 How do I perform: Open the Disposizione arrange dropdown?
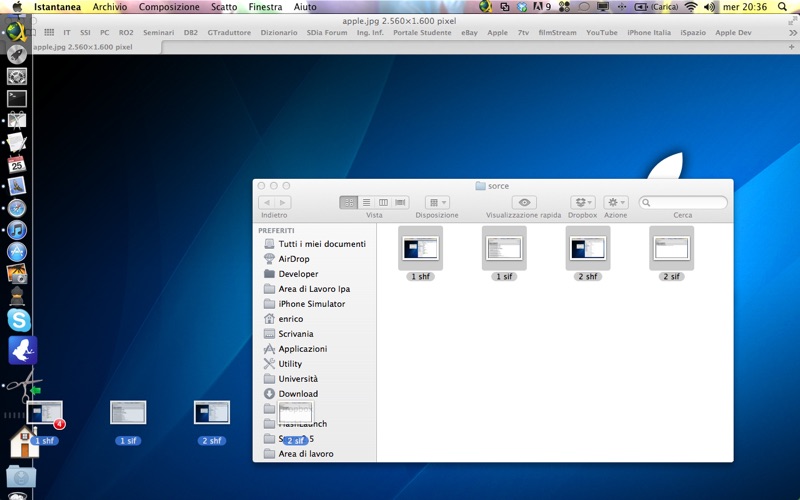[x=437, y=203]
